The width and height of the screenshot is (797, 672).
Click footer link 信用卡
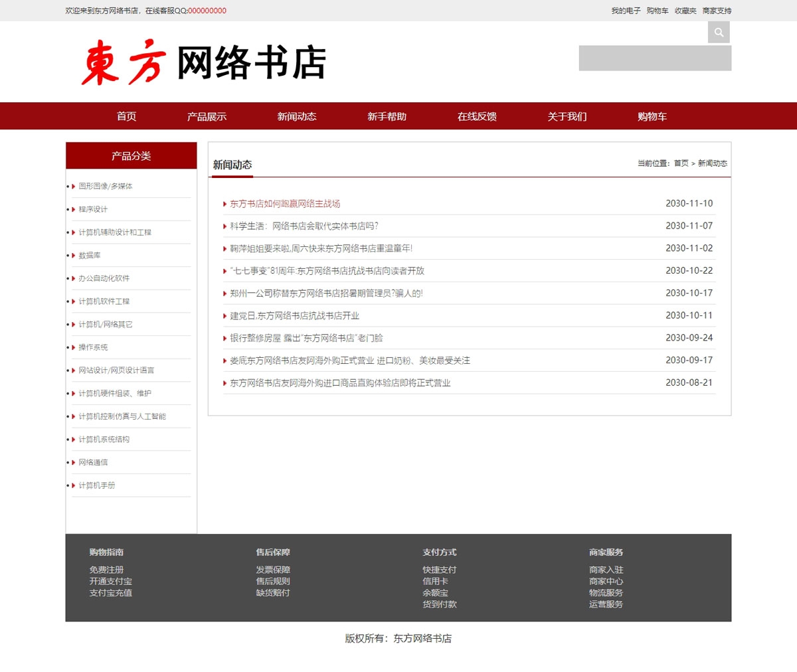click(435, 581)
